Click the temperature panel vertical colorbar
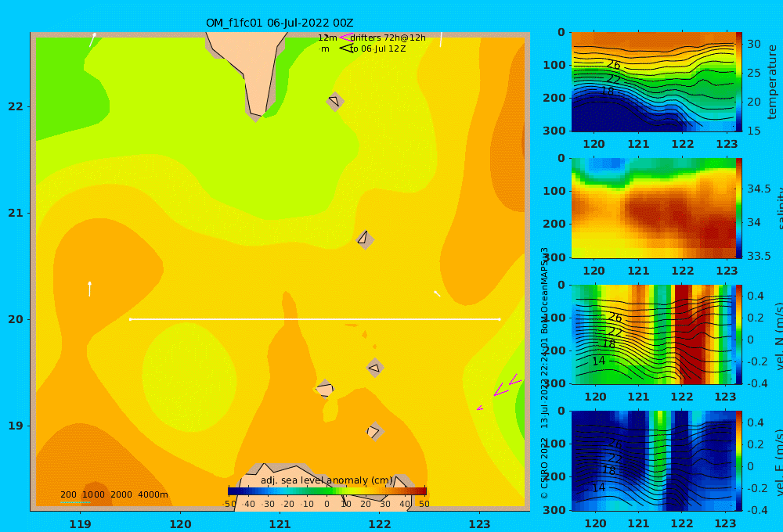The height and width of the screenshot is (532, 783). 738,82
